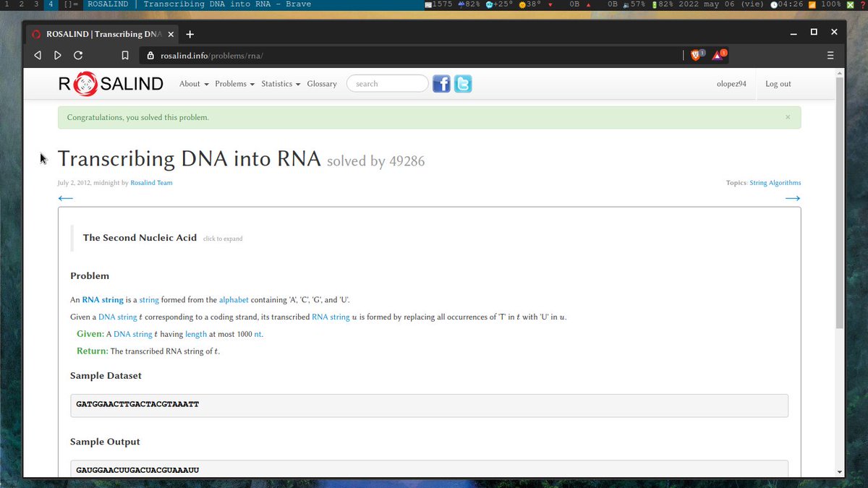Viewport: 868px width, 488px height.
Task: Switch to workspace 1
Action: click(x=7, y=4)
